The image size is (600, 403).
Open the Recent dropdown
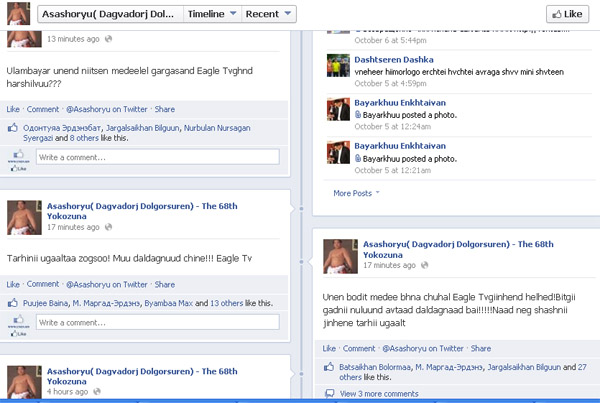pos(268,14)
